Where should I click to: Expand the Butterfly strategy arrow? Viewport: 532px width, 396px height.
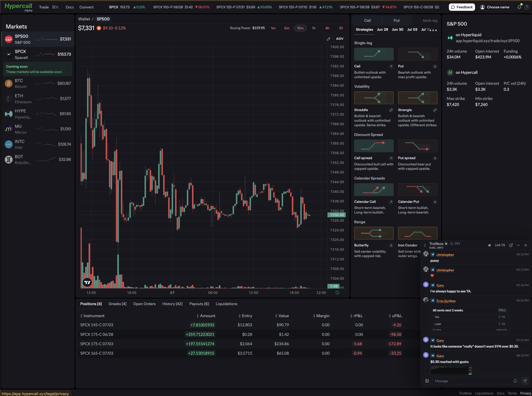[x=391, y=245]
